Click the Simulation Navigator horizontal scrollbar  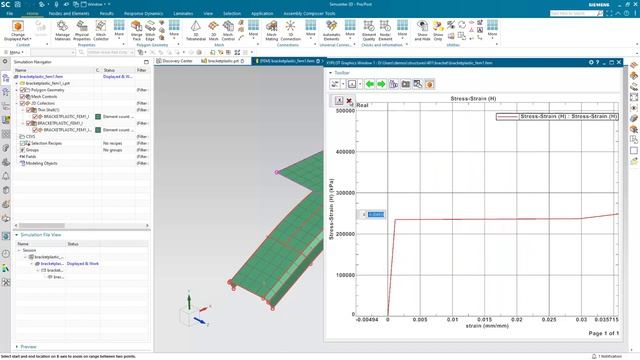pos(42,225)
